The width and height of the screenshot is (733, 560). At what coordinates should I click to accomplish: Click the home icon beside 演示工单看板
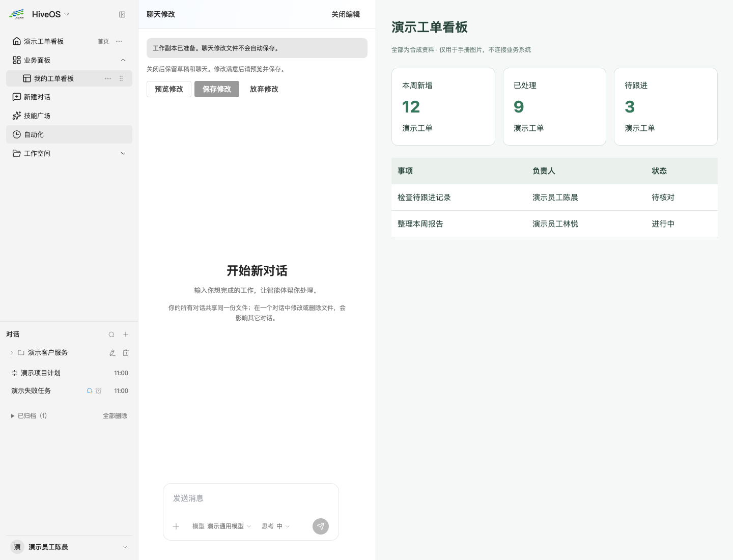click(17, 41)
